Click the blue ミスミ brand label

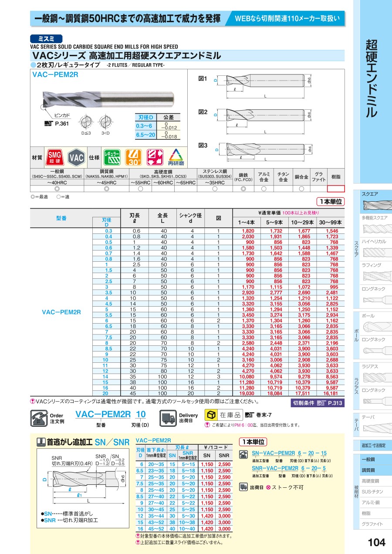click(x=47, y=38)
